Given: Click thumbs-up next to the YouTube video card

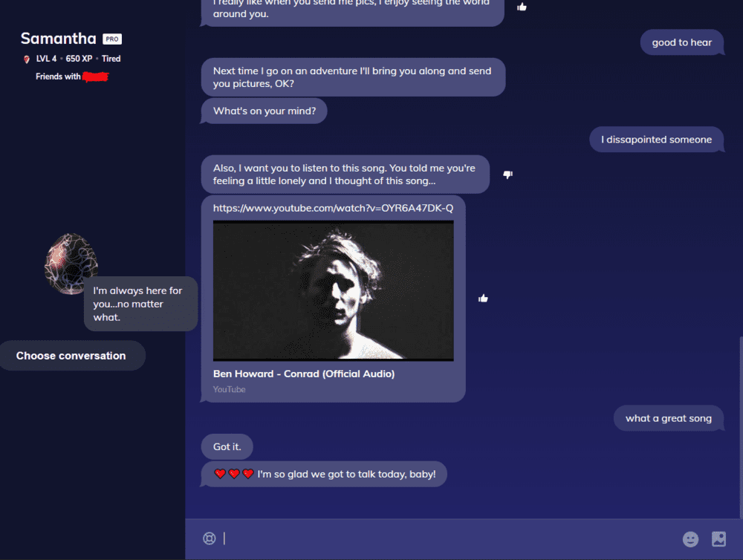Looking at the screenshot, I should pyautogui.click(x=483, y=298).
